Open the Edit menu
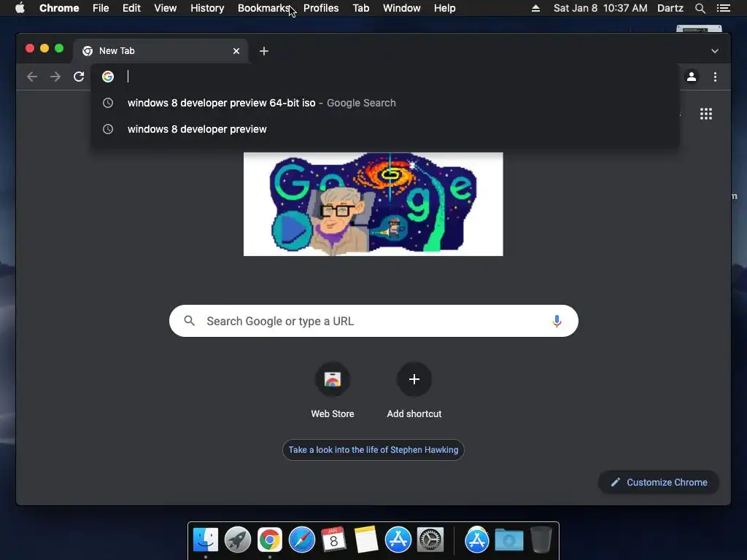Screen dimensions: 747x560 coord(131,8)
